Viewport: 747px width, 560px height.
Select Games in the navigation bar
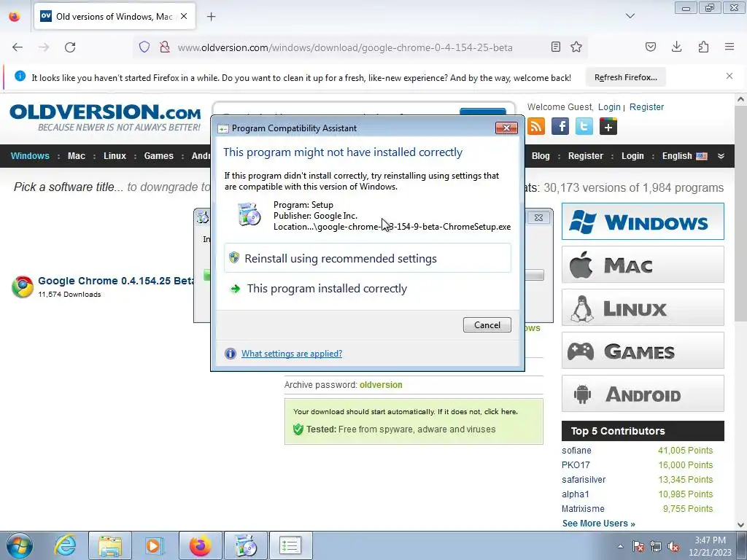tap(158, 156)
